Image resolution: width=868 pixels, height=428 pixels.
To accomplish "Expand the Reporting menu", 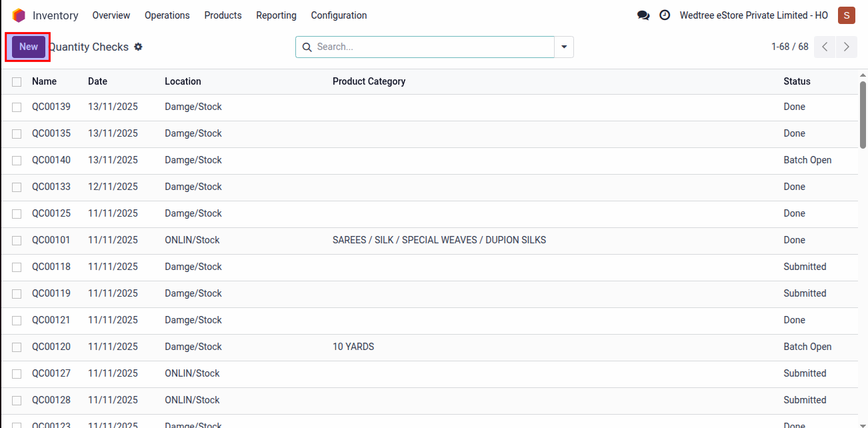I will 276,15.
